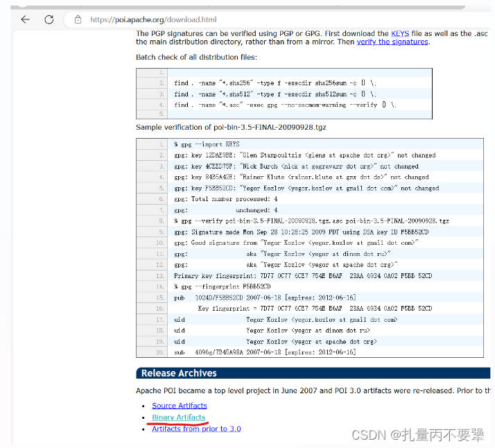Click the 'Primary key fingerprint' line
The height and width of the screenshot is (448, 495).
coord(303,276)
